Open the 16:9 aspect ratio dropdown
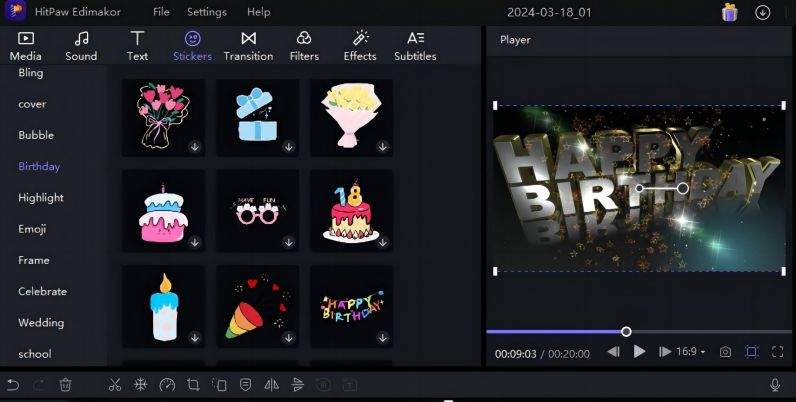This screenshot has width=796, height=402. (691, 351)
